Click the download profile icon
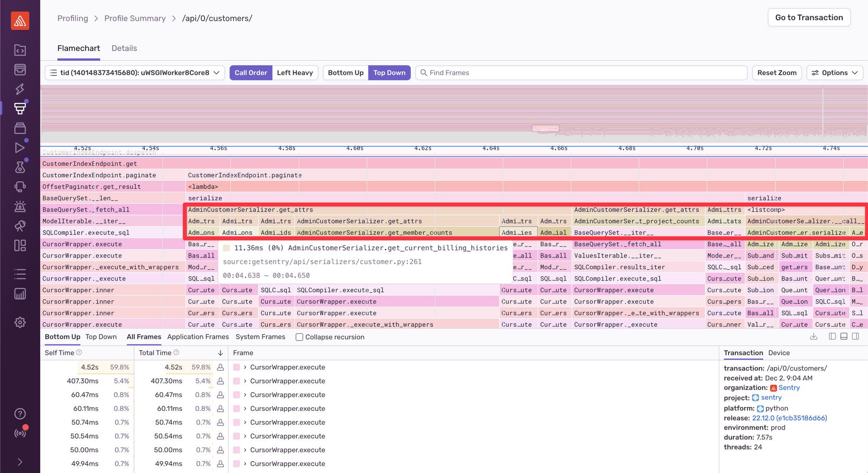 click(x=814, y=337)
